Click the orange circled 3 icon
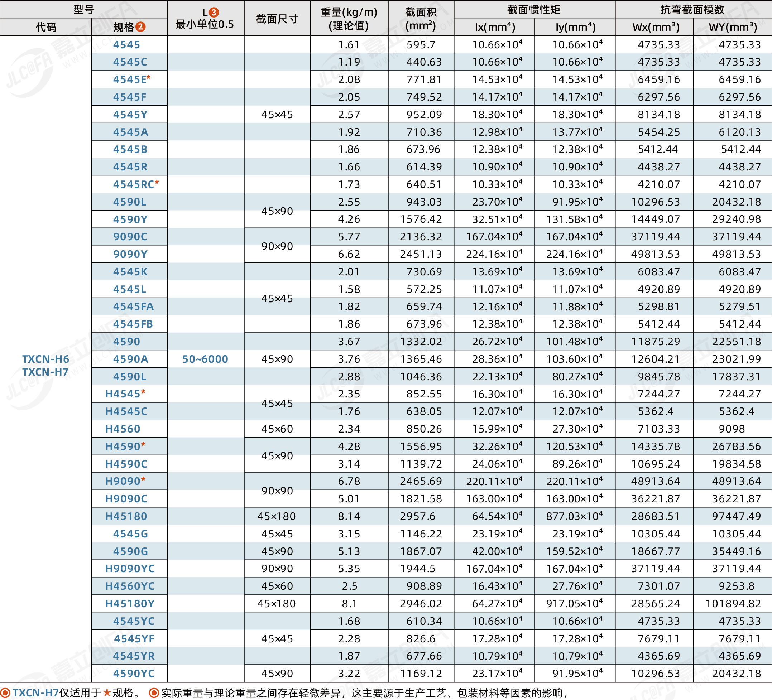This screenshot has height=700, width=772. 214,13
